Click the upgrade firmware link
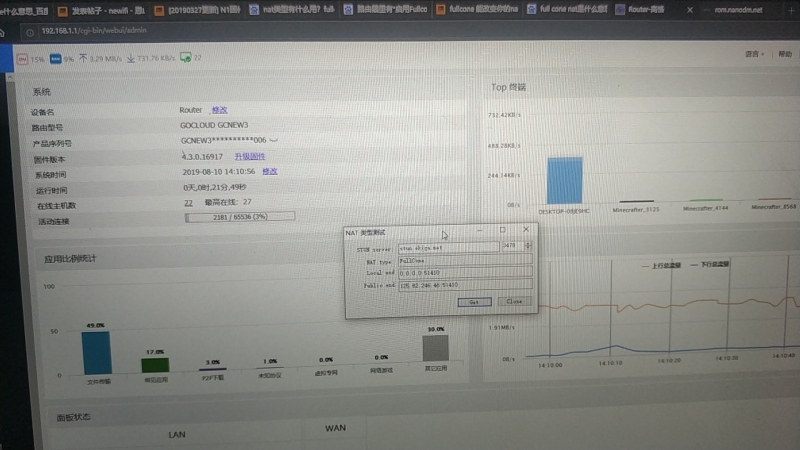 tap(250, 157)
